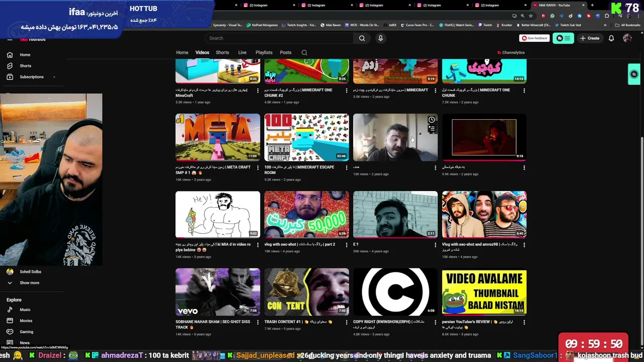Open options for Vlog with sec-shot and amroz98
Image resolution: width=644 pixels, height=362 pixels.
click(524, 245)
